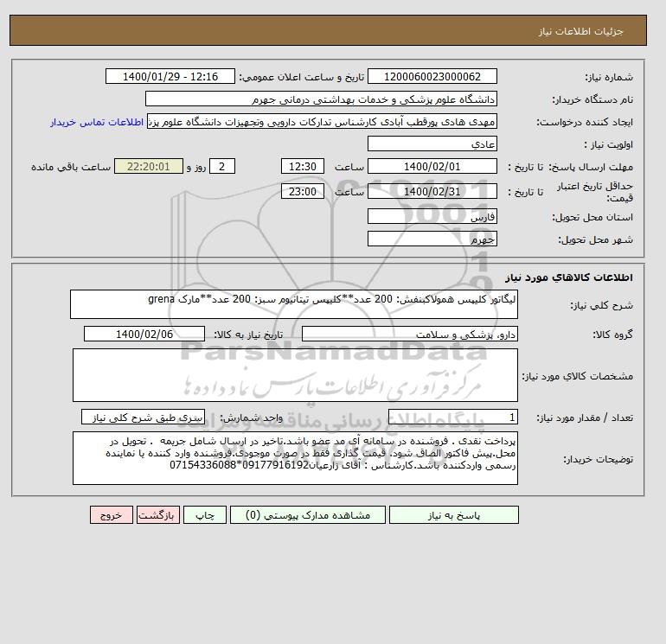The width and height of the screenshot is (666, 644).
Task: Click 'تاریخ نیاز به کالا:' label
Action: point(248,335)
